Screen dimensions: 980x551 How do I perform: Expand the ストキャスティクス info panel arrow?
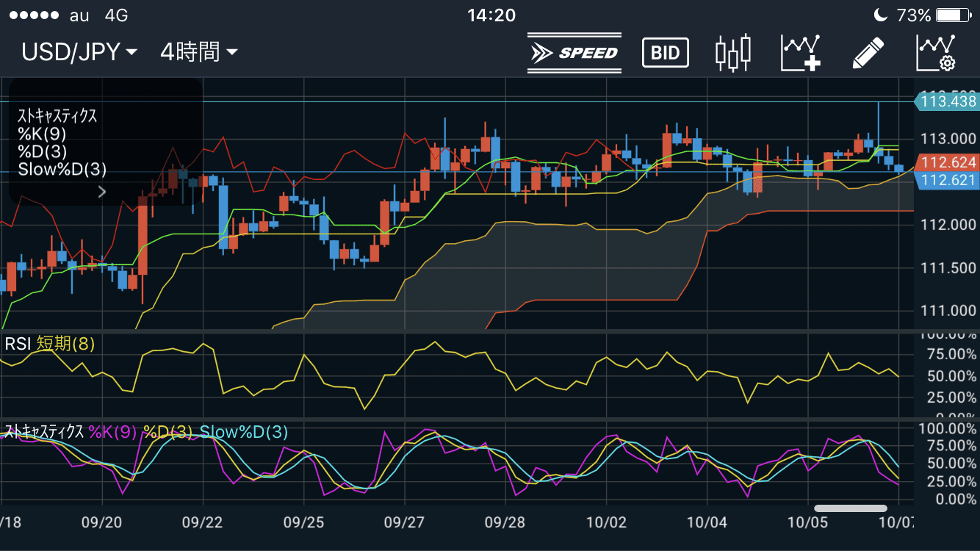tap(102, 192)
